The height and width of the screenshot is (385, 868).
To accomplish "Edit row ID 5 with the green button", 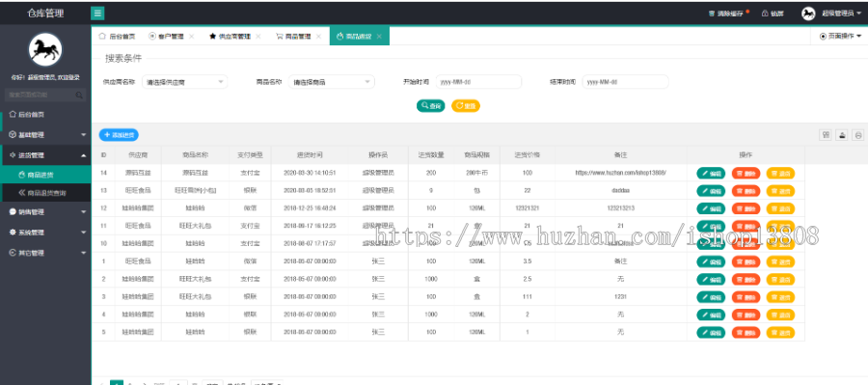I will [x=711, y=332].
